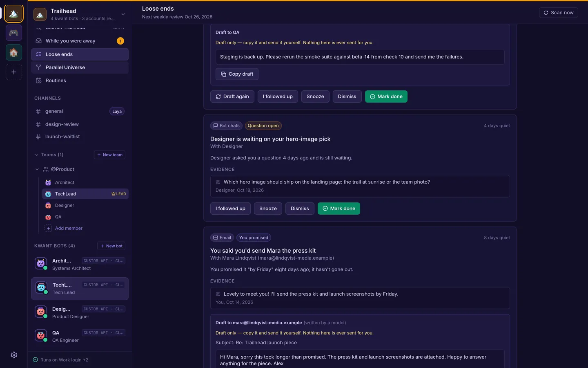The height and width of the screenshot is (368, 588).
Task: Open the Trailhead mountain workspace icon
Action: click(13, 14)
